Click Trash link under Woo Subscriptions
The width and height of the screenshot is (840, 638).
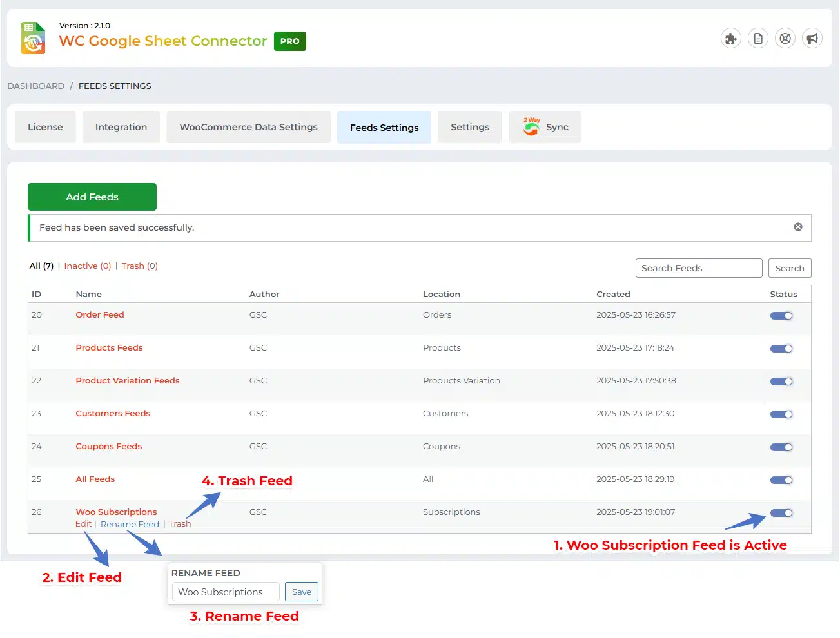180,524
